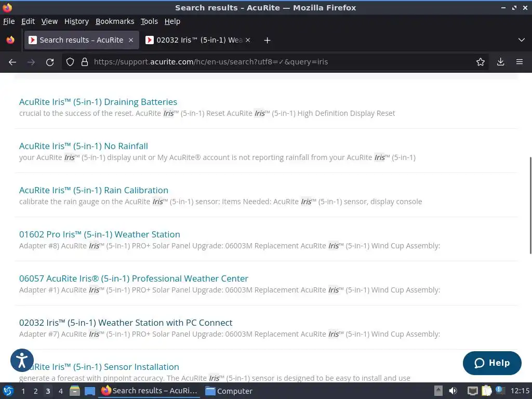Open the Help chat widget
Screen dimensions: 532x399
click(x=492, y=363)
